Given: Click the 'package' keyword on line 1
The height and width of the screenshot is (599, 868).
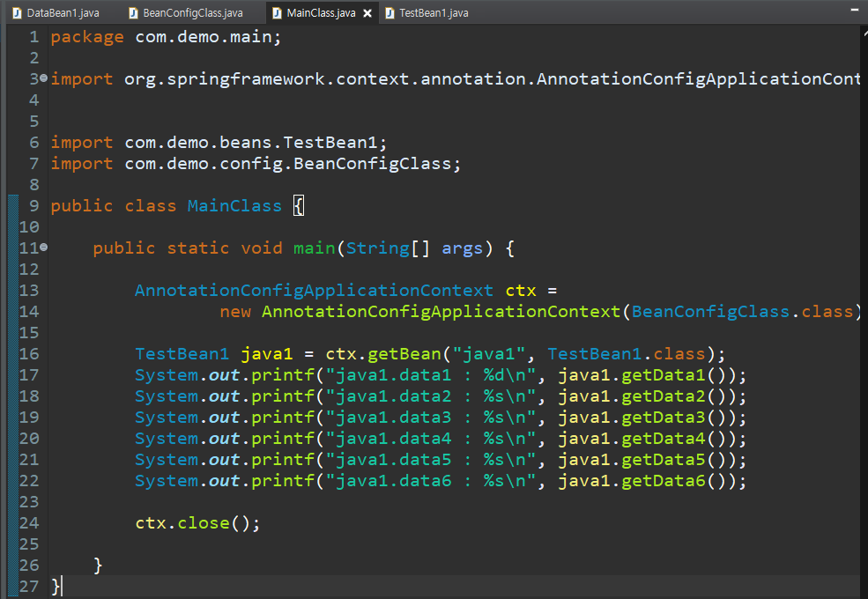Looking at the screenshot, I should [x=87, y=37].
